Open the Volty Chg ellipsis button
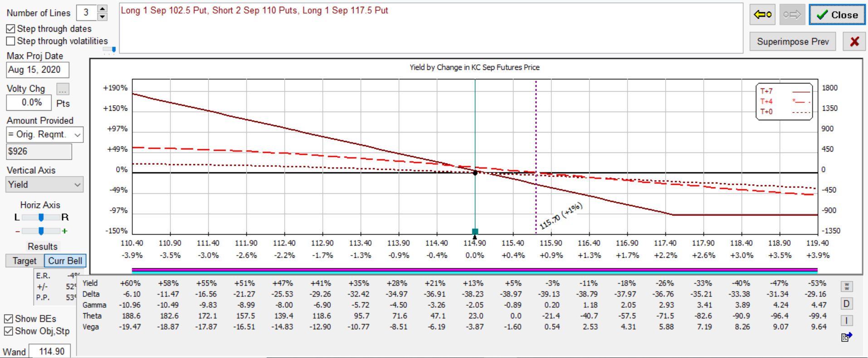The height and width of the screenshot is (358, 868). click(63, 89)
